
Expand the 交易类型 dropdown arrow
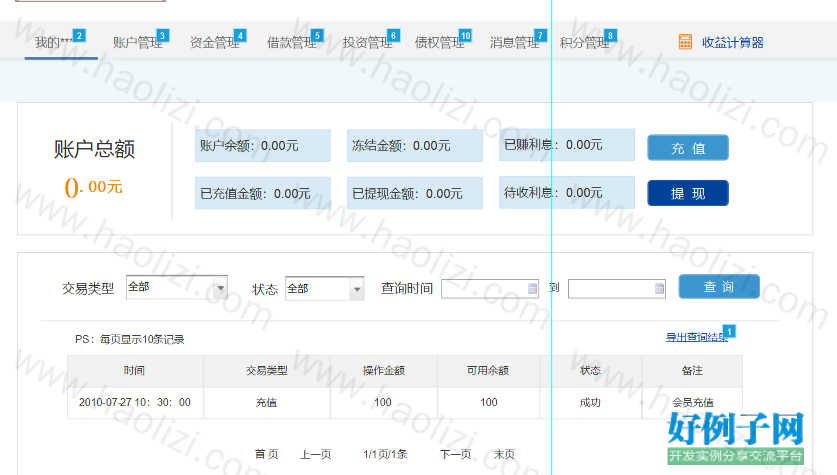pos(220,288)
